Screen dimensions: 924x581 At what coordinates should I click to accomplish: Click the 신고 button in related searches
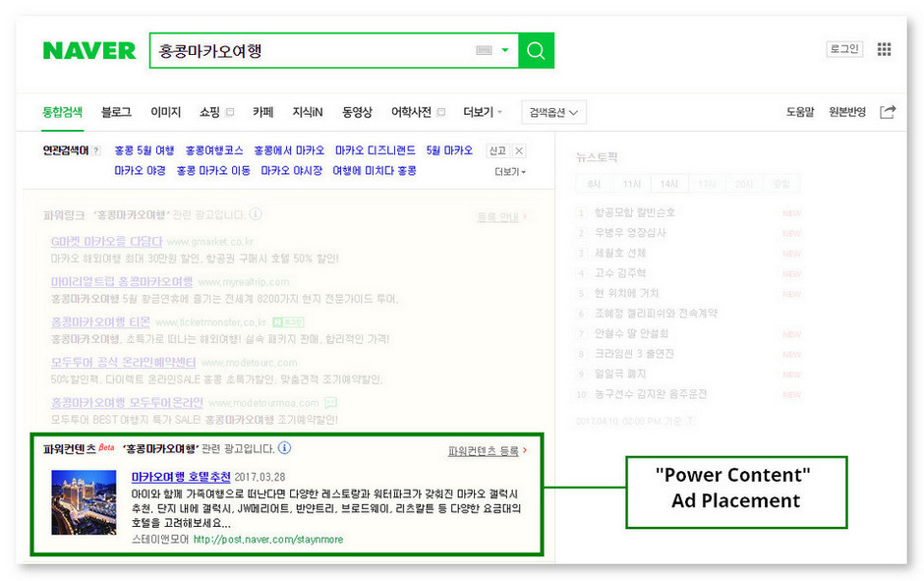[497, 150]
